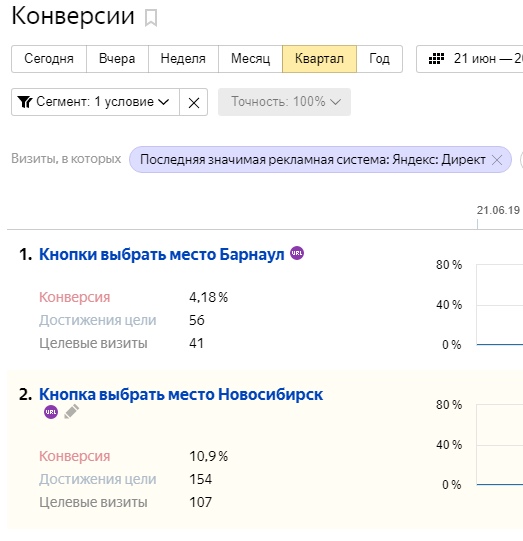Viewport: 523px width, 541px height.
Task: Click URL badge next to Барнаул goal
Action: pos(297,253)
